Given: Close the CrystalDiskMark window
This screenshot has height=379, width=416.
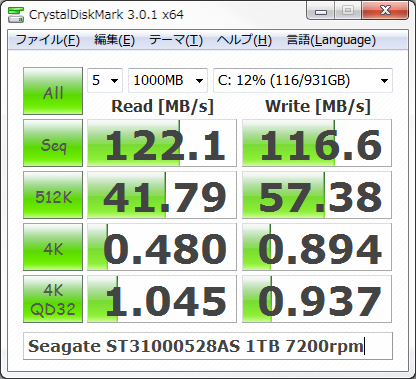Looking at the screenshot, I should click(x=385, y=11).
